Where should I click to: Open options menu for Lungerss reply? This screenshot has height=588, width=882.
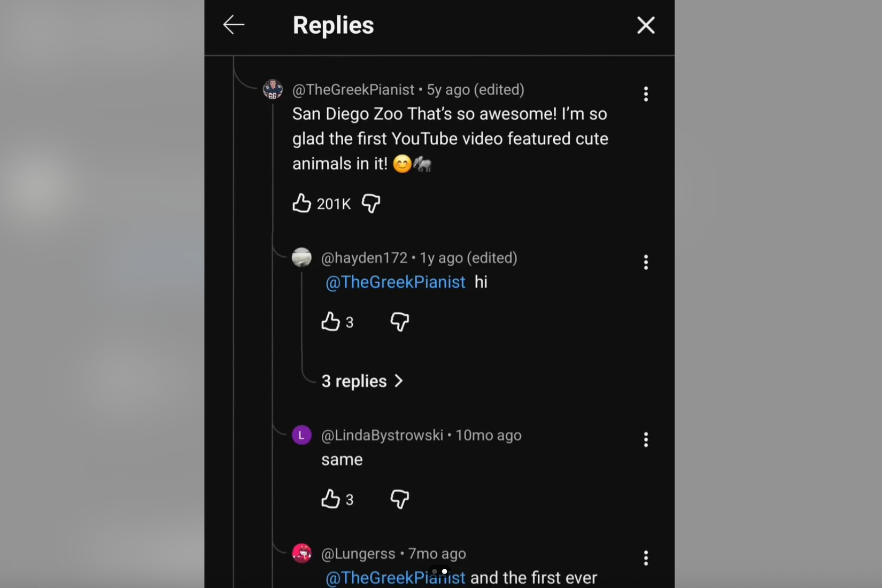646,558
